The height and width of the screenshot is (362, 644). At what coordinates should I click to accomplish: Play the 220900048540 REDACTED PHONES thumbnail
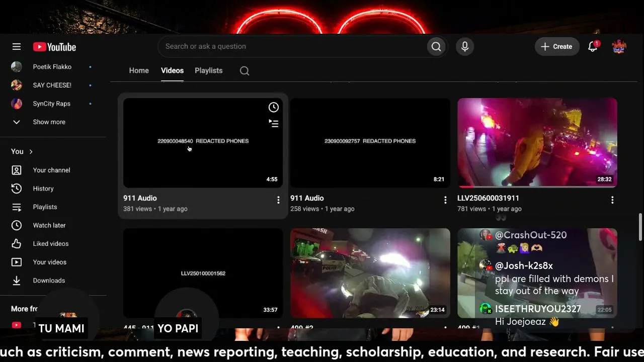point(203,143)
